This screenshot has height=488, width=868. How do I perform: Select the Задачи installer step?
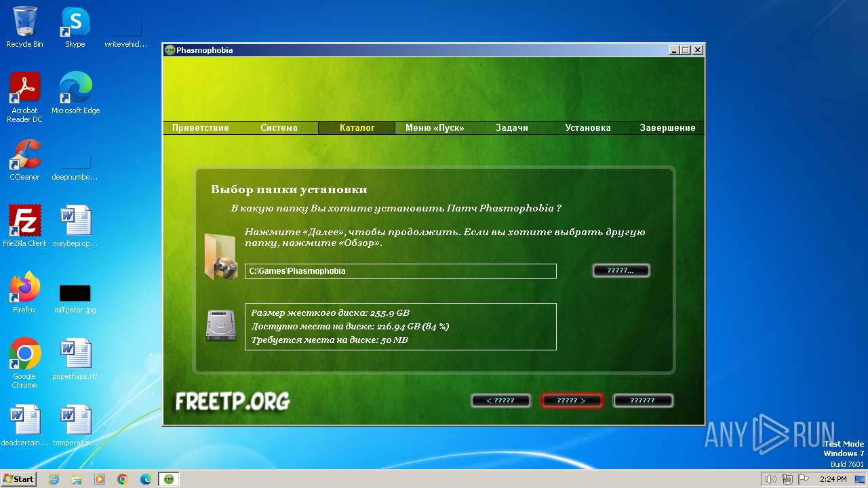[x=511, y=127]
